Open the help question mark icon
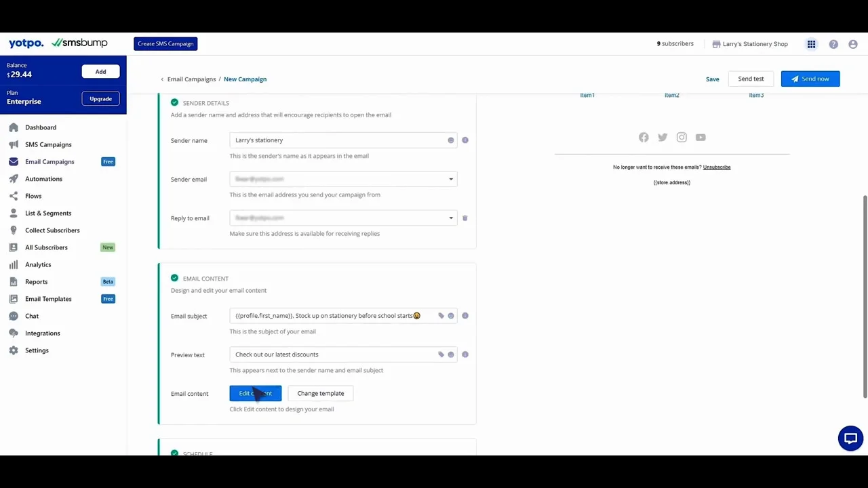868x488 pixels. tap(833, 44)
